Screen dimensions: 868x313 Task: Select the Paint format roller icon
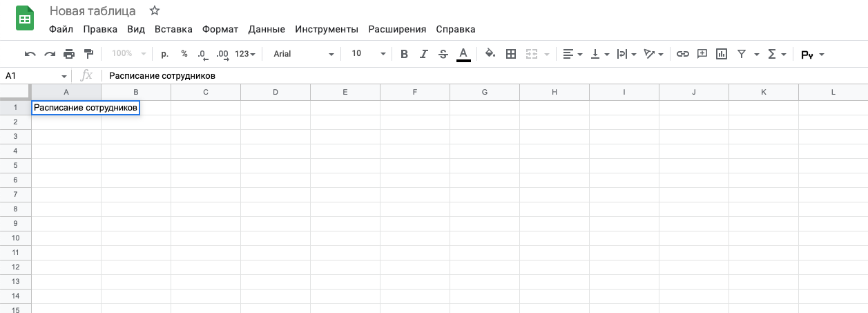pyautogui.click(x=88, y=54)
